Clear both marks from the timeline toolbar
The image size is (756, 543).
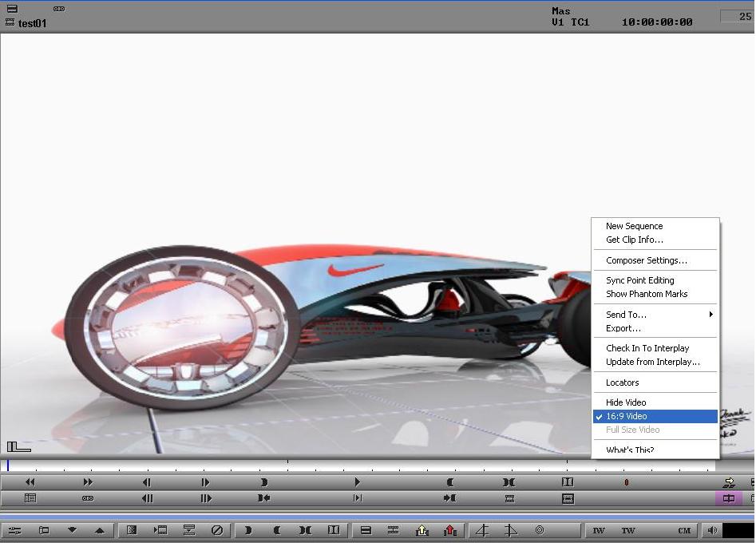point(334,530)
